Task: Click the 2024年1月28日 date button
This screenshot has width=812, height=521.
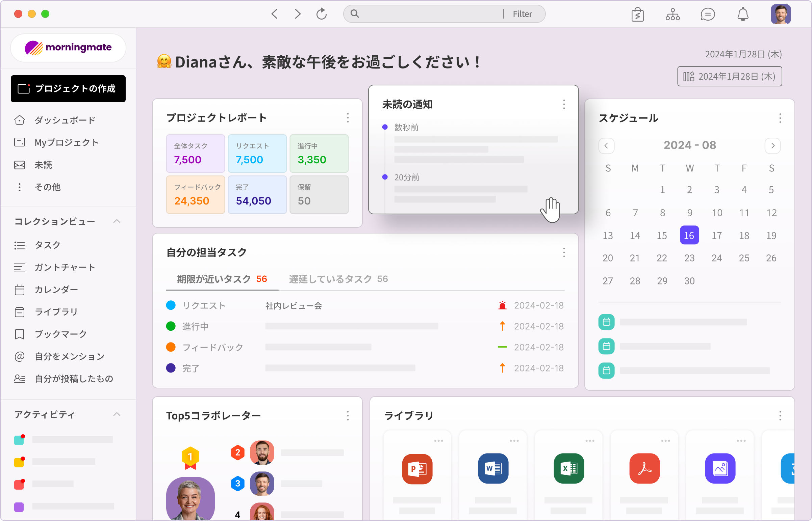Action: pos(729,77)
